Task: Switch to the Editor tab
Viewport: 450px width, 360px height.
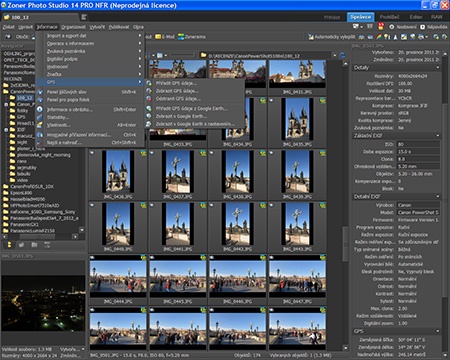Action: pos(416,17)
